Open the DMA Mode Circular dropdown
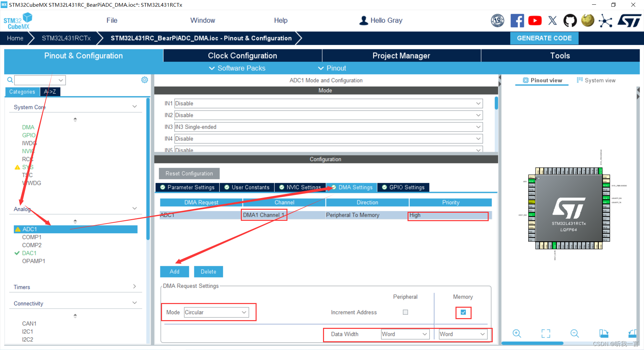This screenshot has height=350, width=644. (216, 312)
